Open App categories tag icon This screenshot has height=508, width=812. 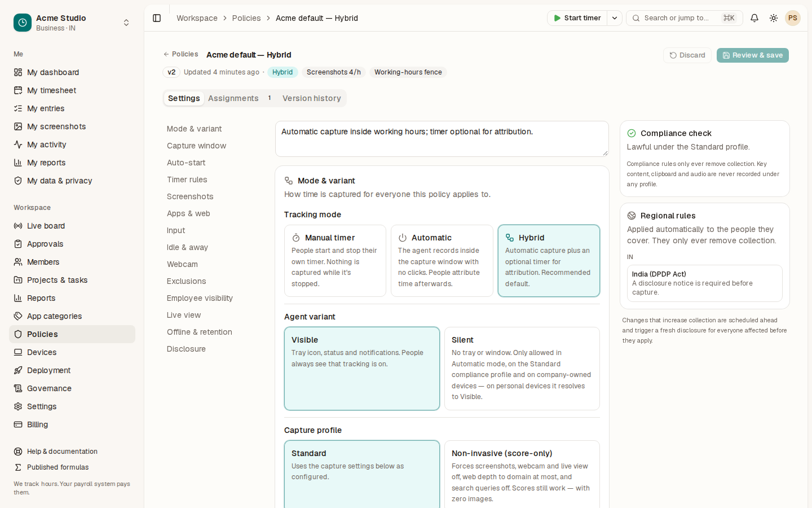tap(18, 316)
